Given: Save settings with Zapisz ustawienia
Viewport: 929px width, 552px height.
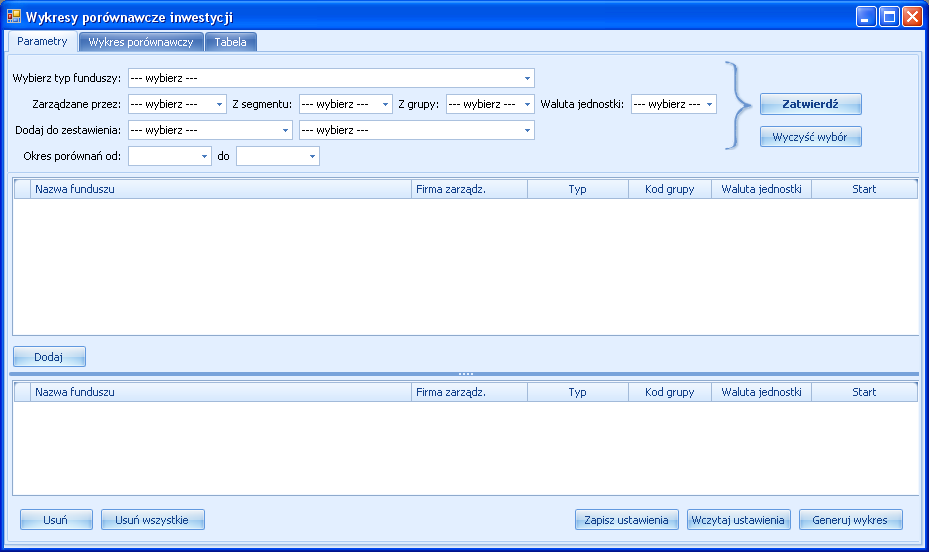Looking at the screenshot, I should [626, 520].
